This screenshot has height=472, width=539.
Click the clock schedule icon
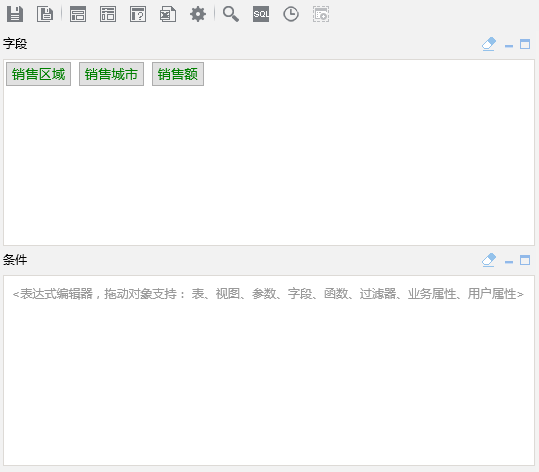coord(291,14)
